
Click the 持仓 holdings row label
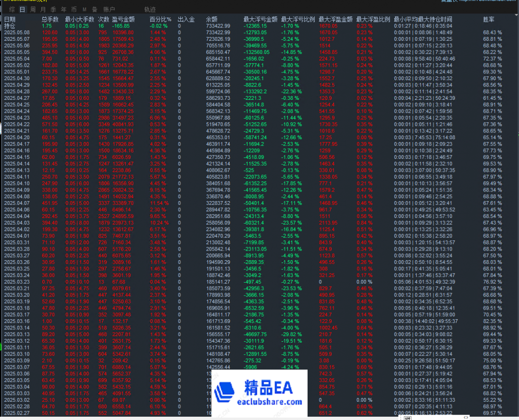point(10,25)
